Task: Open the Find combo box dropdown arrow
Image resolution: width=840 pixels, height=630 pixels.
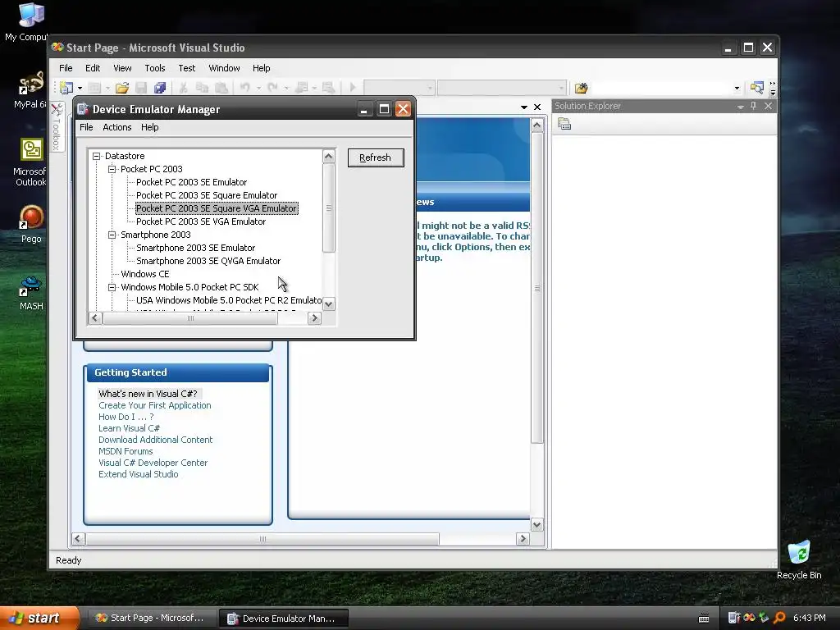Action: (737, 88)
